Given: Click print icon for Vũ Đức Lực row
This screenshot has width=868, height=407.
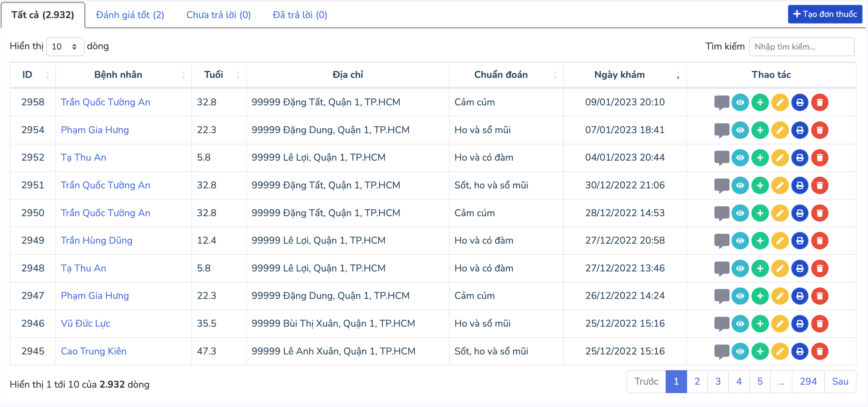Looking at the screenshot, I should pos(800,324).
